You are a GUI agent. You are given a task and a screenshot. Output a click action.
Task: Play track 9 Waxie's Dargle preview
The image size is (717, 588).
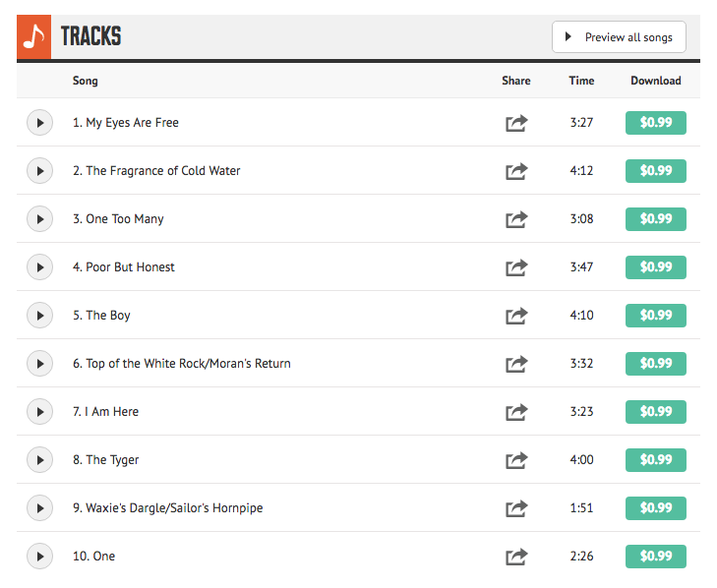click(x=39, y=508)
